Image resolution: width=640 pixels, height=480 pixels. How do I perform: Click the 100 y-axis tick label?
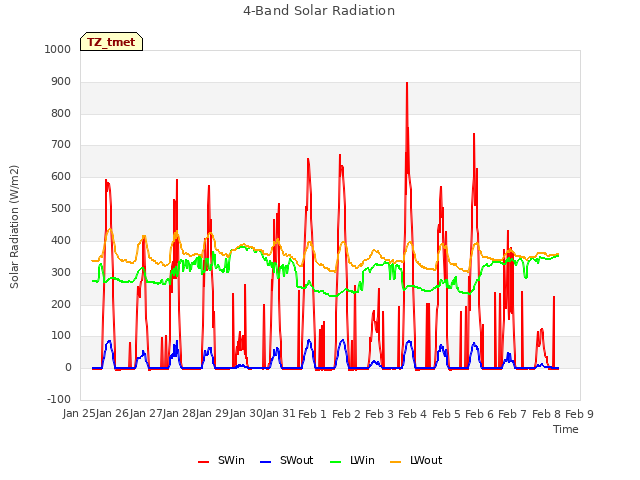[x=61, y=336]
